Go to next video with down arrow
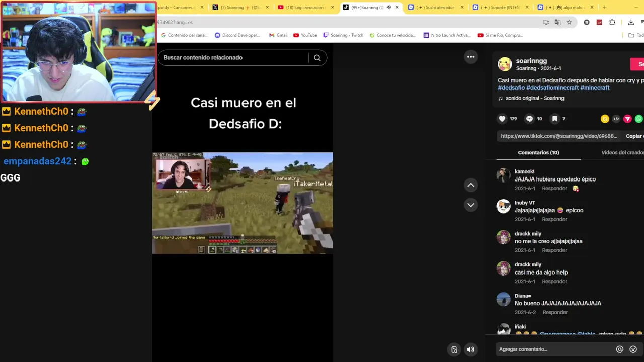Viewport: 644px width, 362px height. coord(471,205)
